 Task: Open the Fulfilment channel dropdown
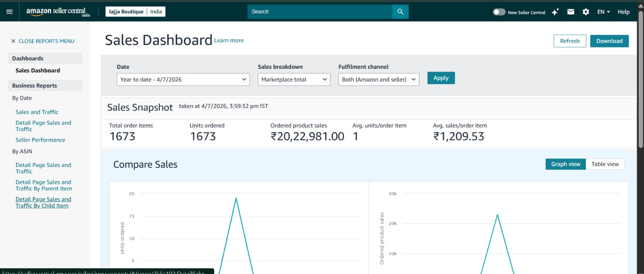click(379, 79)
